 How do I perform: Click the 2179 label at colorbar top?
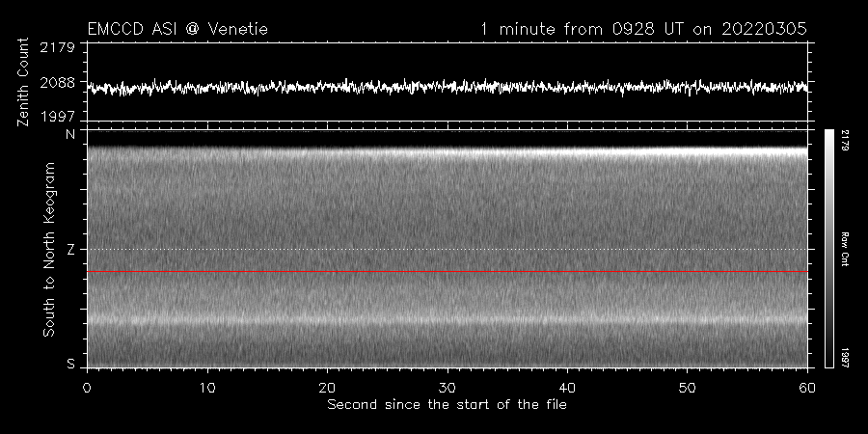[x=844, y=141]
